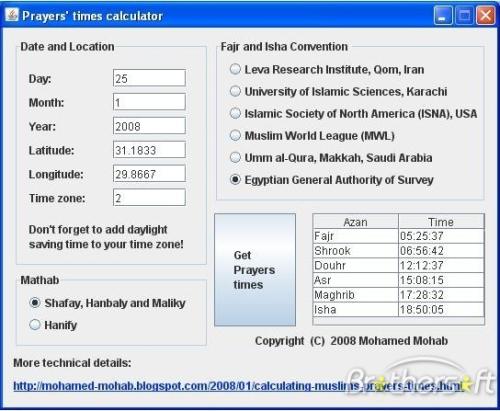Select the Fajr row name cell

click(x=356, y=236)
